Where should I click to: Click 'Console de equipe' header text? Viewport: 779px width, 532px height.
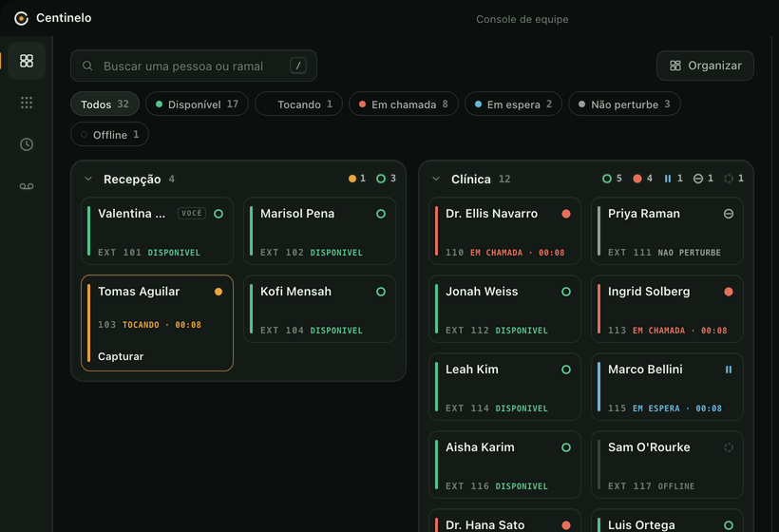pos(522,19)
